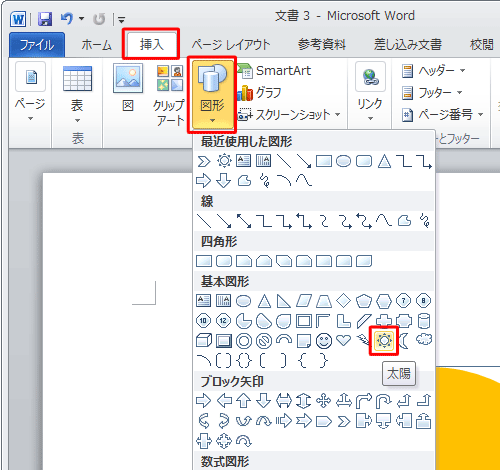500x470 pixels.
Task: Select the Right Arrow in Block Arrows
Action: pyautogui.click(x=204, y=401)
